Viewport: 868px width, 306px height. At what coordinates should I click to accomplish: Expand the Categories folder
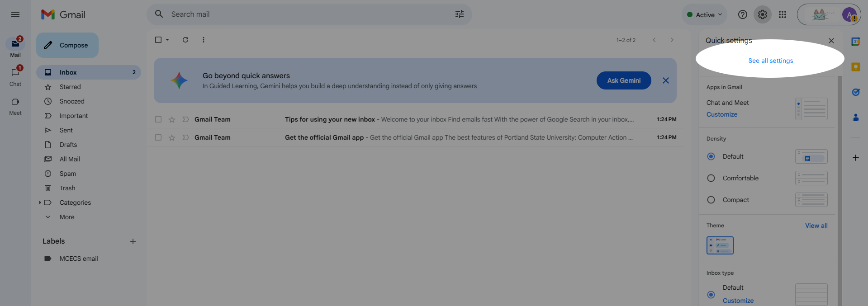pos(40,202)
